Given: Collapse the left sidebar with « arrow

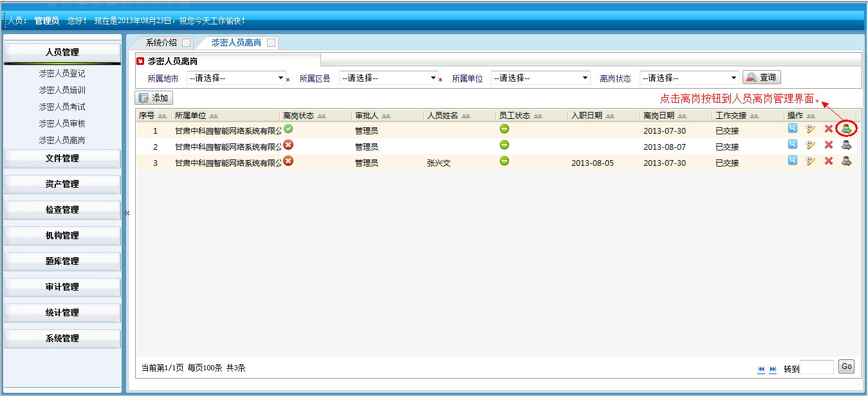Looking at the screenshot, I should tap(127, 213).
